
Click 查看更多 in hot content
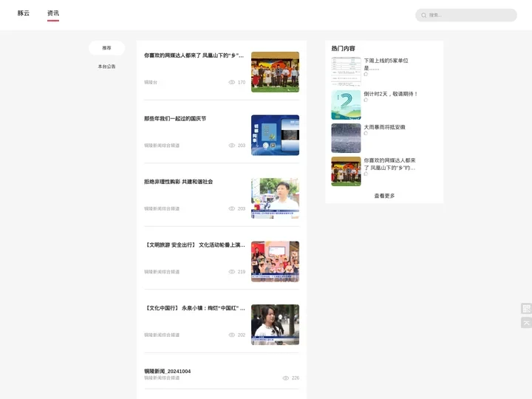point(384,196)
